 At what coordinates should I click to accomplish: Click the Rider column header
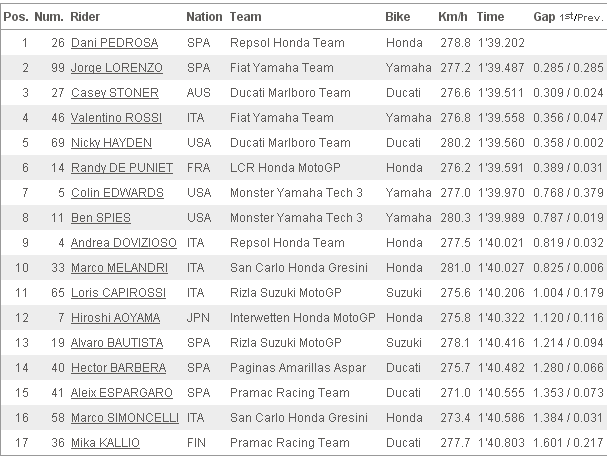tap(85, 17)
